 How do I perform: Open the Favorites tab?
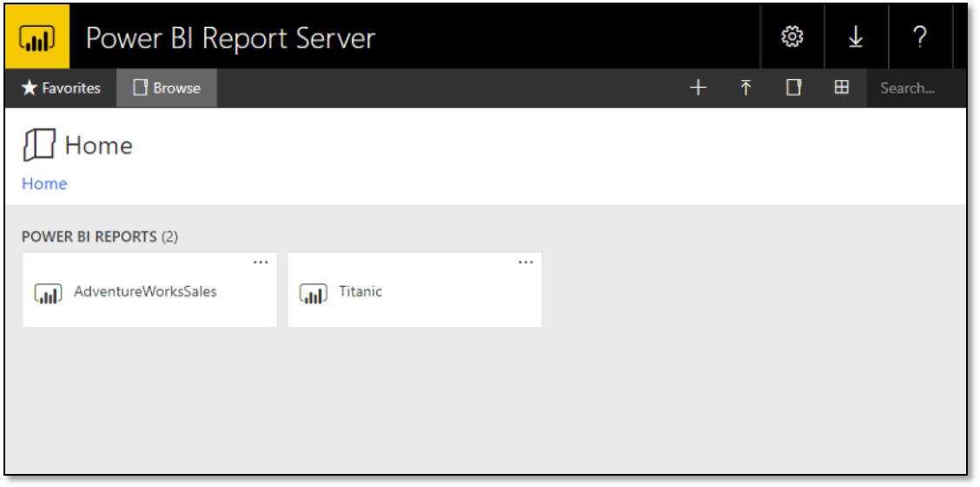click(x=61, y=88)
